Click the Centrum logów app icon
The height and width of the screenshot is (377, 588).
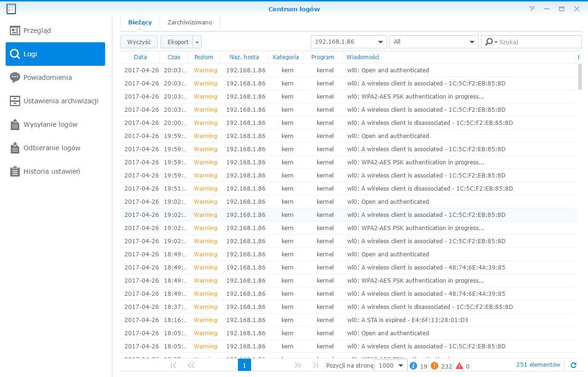click(11, 8)
